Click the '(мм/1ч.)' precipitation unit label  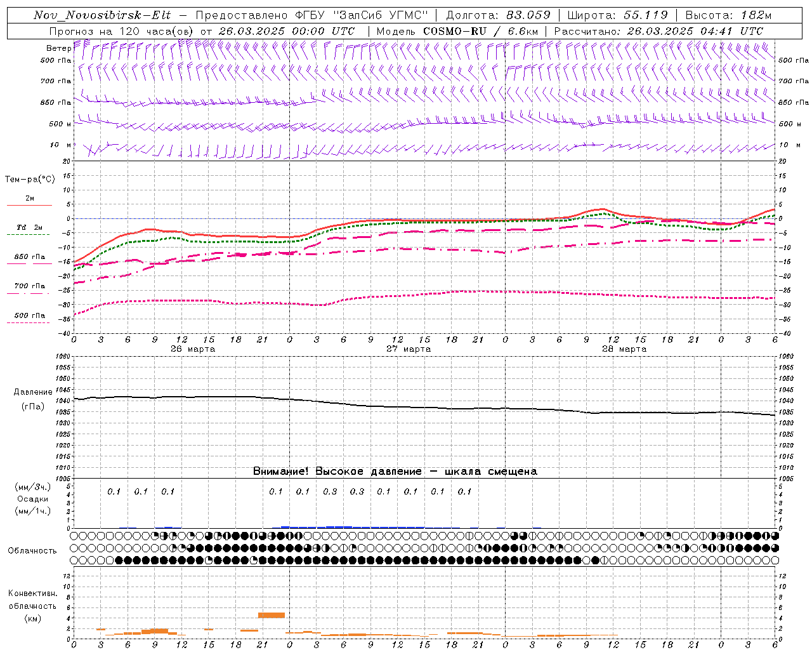click(32, 511)
